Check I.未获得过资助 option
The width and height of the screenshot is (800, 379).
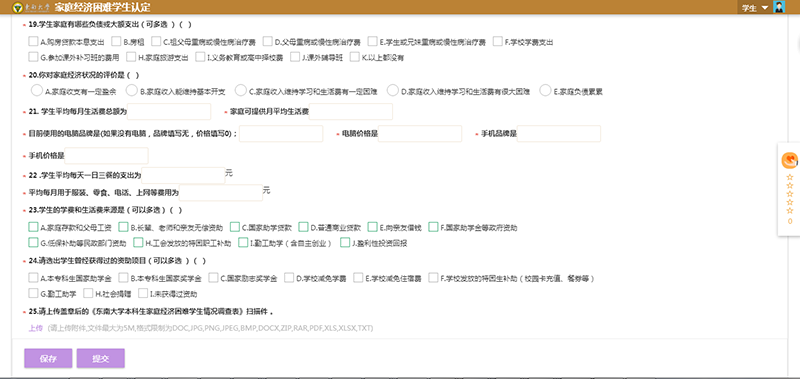click(142, 293)
